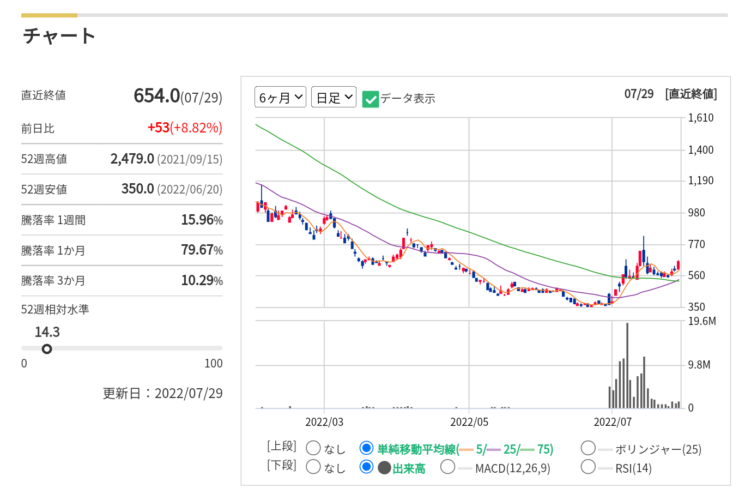This screenshot has height=500, width=745.
Task: Click the 単純移動平均線(5/25/75) label
Action: [x=465, y=449]
